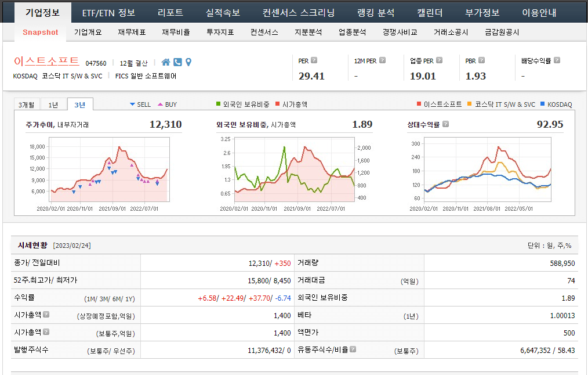Click the red 이스트소프트 legend swatch
This screenshot has width=588, height=375.
click(419, 104)
